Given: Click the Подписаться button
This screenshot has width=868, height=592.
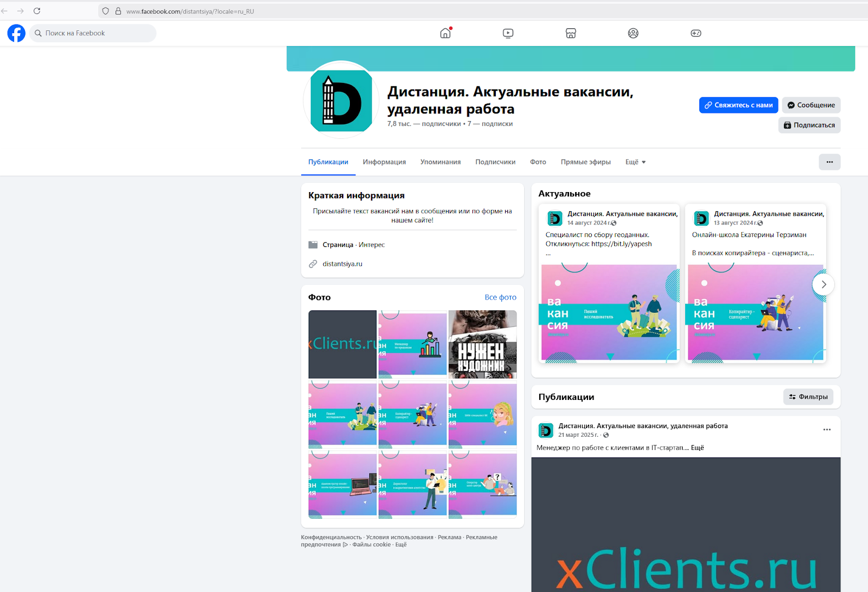Looking at the screenshot, I should pos(809,125).
